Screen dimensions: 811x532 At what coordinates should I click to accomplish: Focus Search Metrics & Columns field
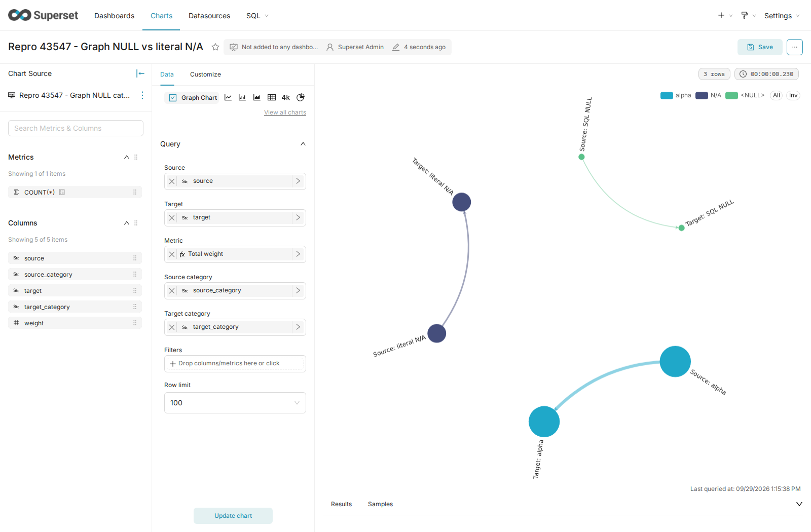click(x=76, y=128)
